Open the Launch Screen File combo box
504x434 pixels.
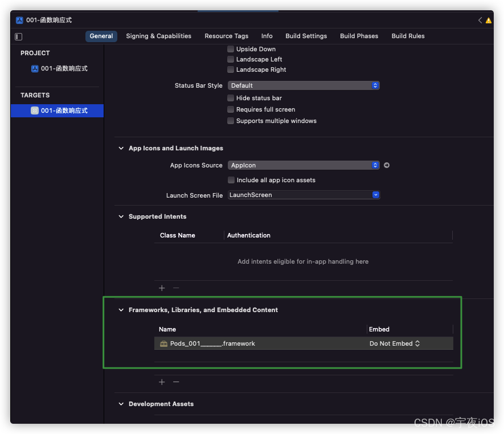375,195
